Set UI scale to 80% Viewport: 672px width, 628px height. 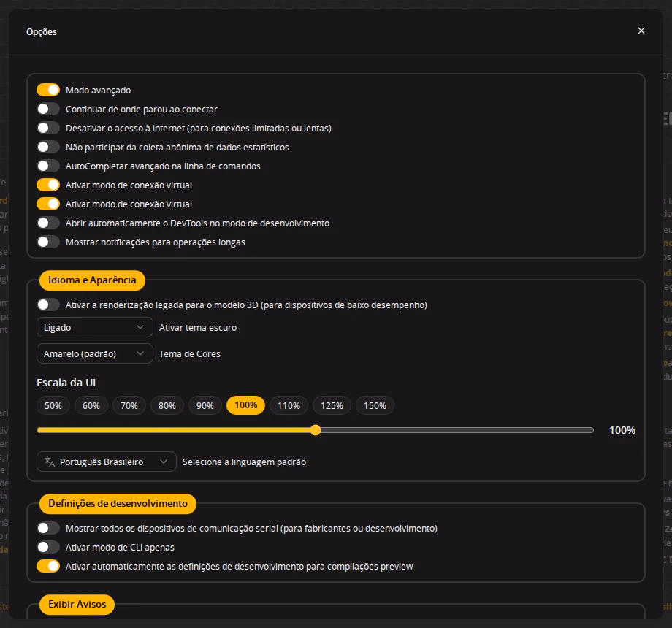click(167, 405)
